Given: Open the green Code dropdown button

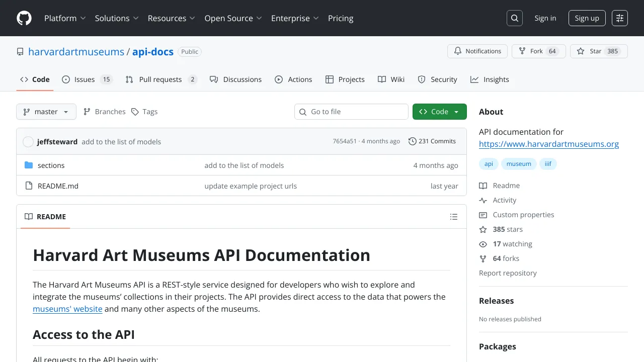Looking at the screenshot, I should pos(440,112).
